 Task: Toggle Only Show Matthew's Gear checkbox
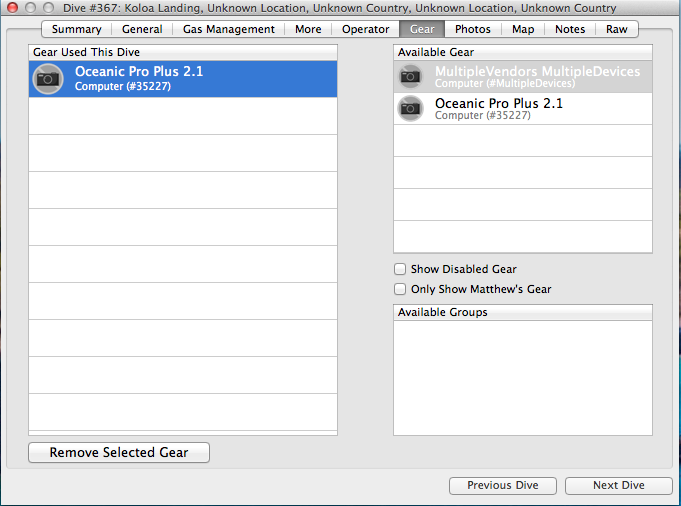tap(401, 289)
